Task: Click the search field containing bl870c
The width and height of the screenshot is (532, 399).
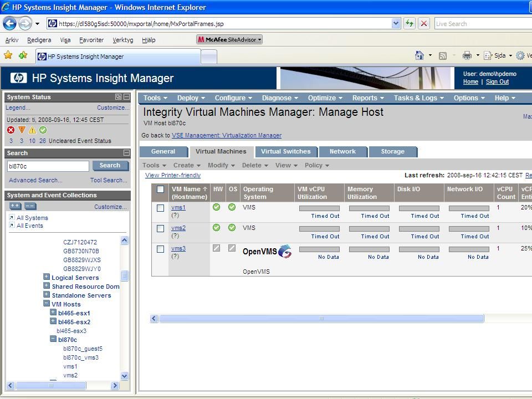Action: tap(48, 166)
